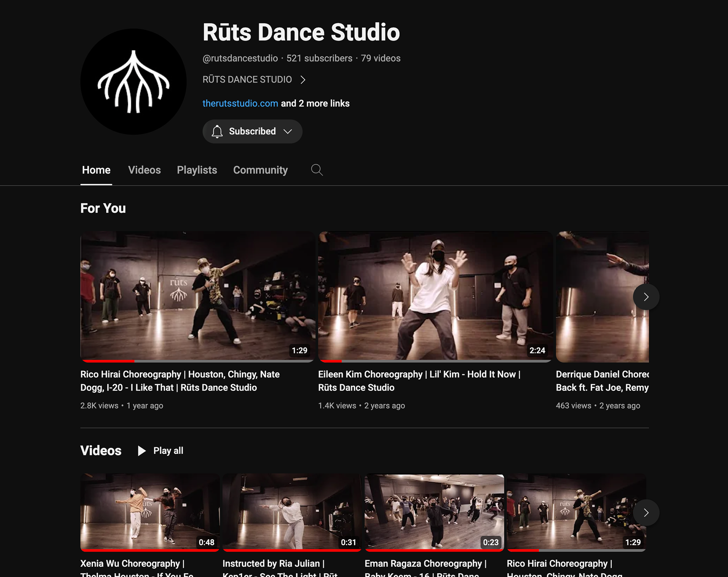728x577 pixels.
Task: Open the Playlists tab
Action: click(197, 170)
